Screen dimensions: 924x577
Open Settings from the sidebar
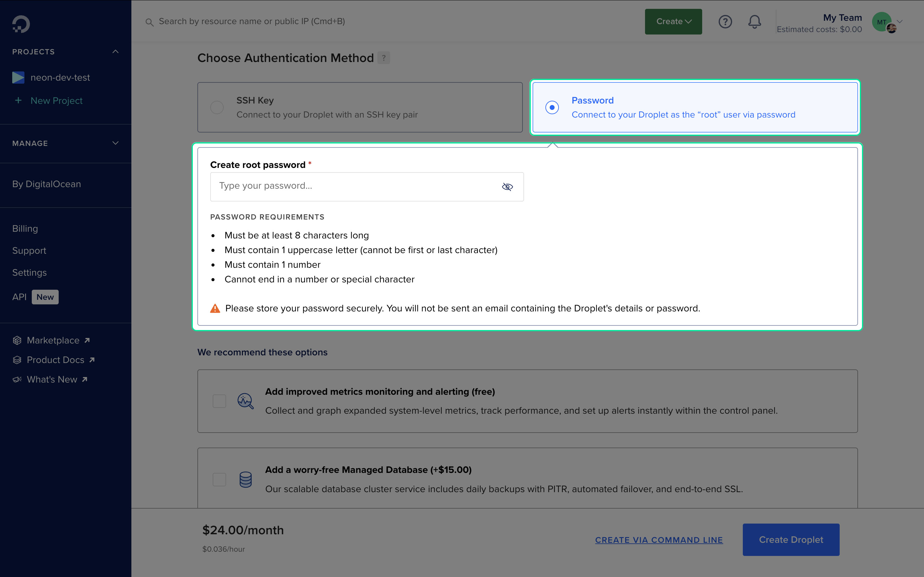click(x=29, y=272)
